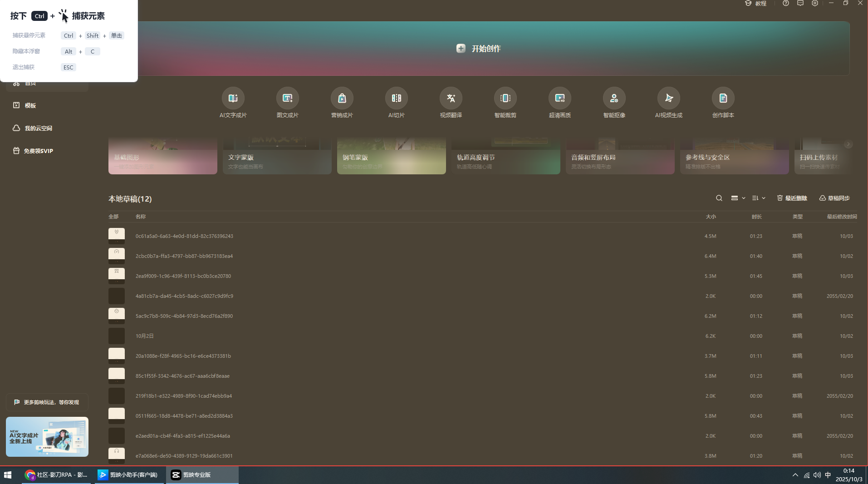The width and height of the screenshot is (868, 484).
Task: Open the Windows Start menu
Action: 8,475
